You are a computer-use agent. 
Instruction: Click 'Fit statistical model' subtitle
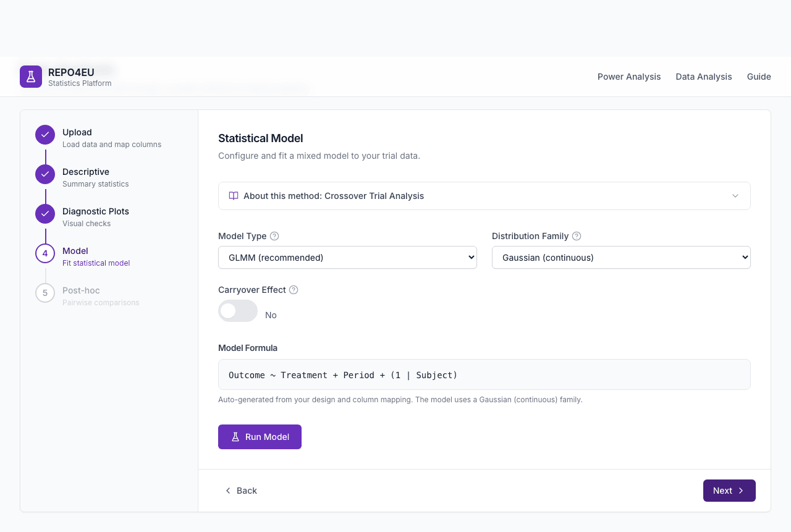coord(96,263)
